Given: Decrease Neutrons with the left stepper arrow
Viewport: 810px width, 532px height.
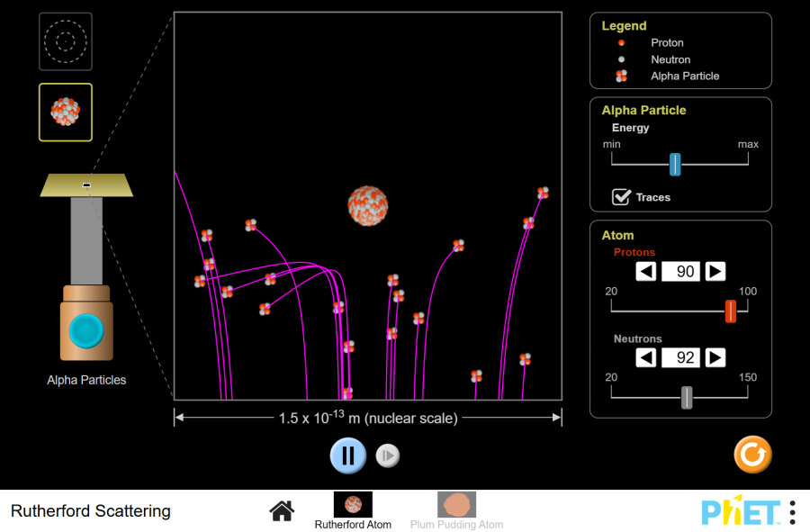Looking at the screenshot, I should pyautogui.click(x=645, y=357).
